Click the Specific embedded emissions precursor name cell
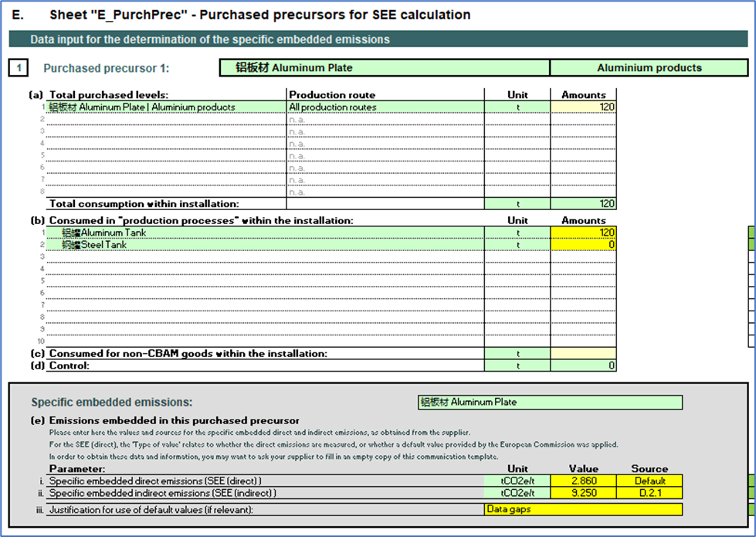 pos(549,403)
